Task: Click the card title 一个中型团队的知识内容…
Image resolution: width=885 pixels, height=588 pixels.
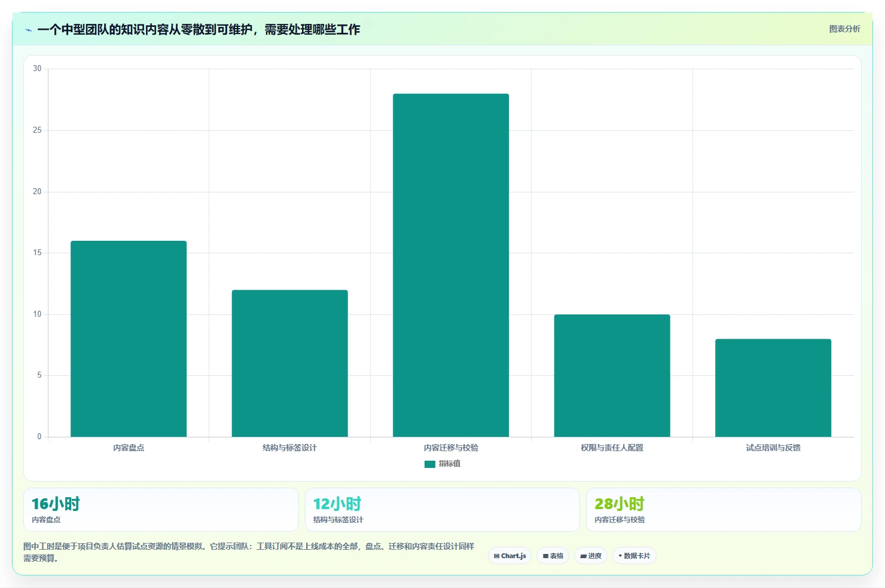Action: (199, 29)
